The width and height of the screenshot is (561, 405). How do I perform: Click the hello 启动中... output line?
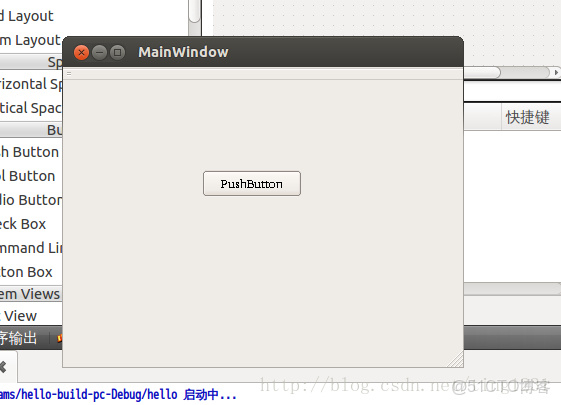[118, 395]
